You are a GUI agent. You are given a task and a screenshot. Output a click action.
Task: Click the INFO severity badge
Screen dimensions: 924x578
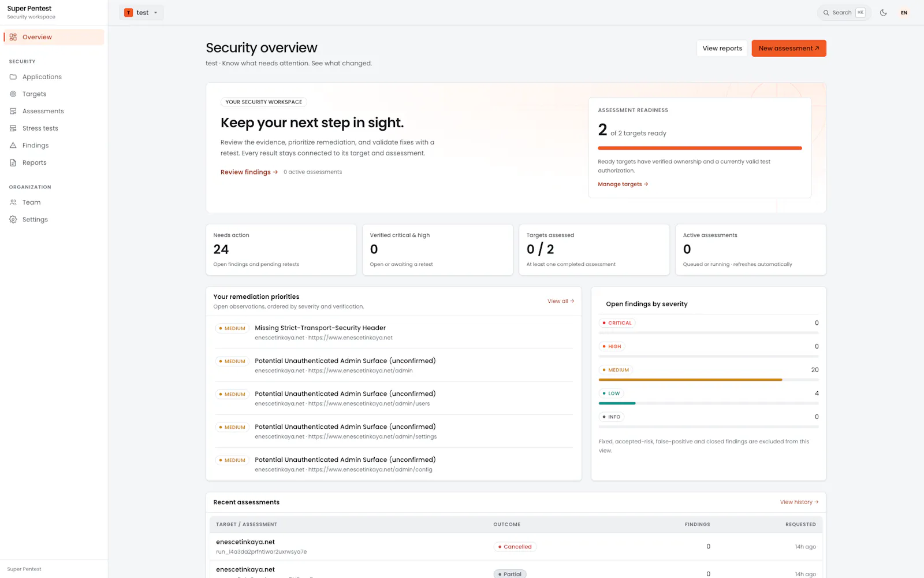point(612,417)
